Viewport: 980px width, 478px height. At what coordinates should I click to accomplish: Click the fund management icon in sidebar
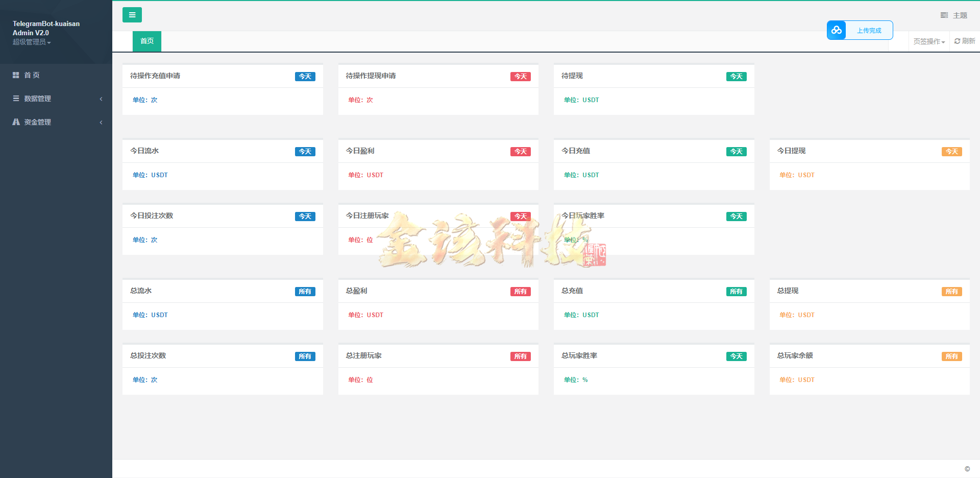pyautogui.click(x=16, y=122)
